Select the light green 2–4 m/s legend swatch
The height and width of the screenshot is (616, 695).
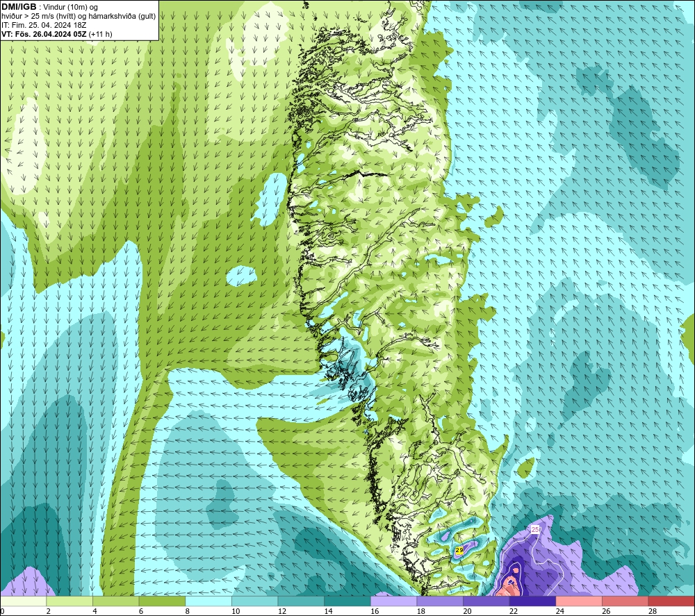click(69, 601)
